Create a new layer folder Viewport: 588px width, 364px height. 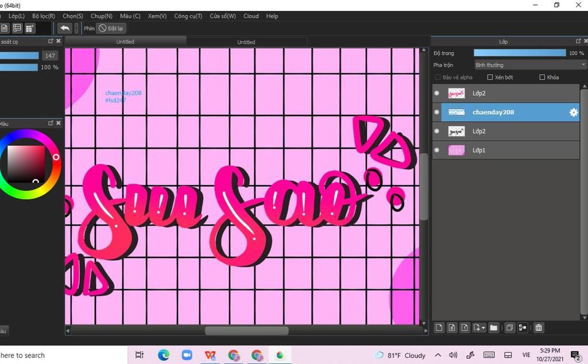pos(493,328)
